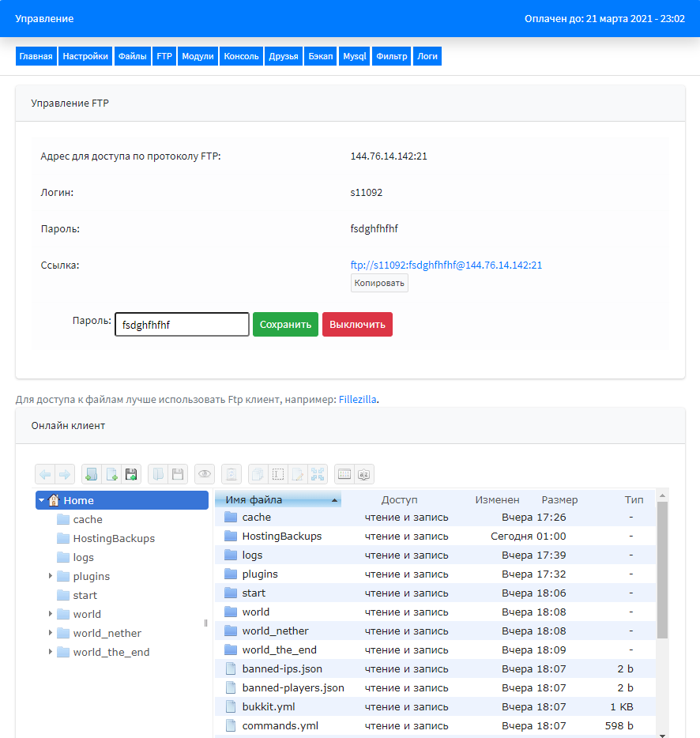Click the Управление header title
Screen dimensions: 700x738
pos(44,18)
